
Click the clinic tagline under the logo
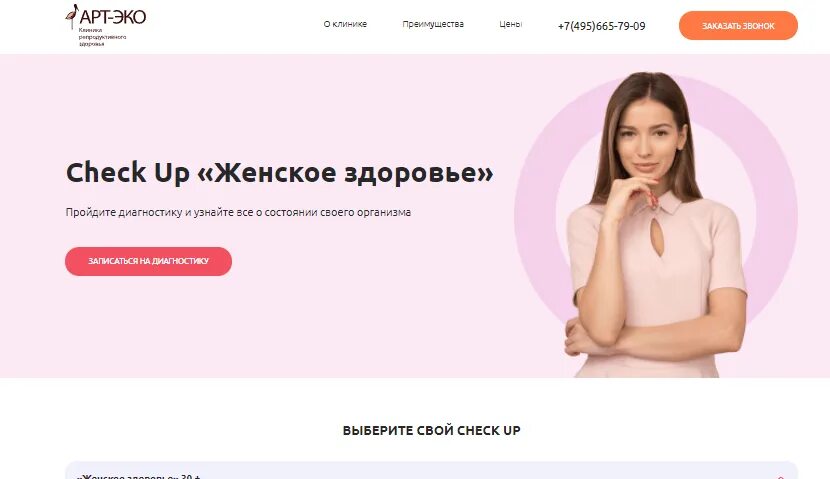click(102, 37)
